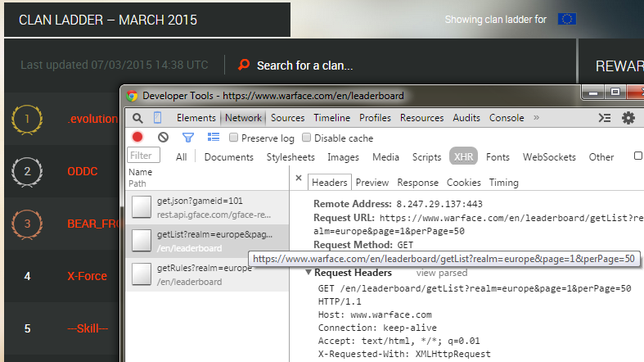Toggle the blue filter funnel icon
The width and height of the screenshot is (644, 362).
click(x=188, y=138)
